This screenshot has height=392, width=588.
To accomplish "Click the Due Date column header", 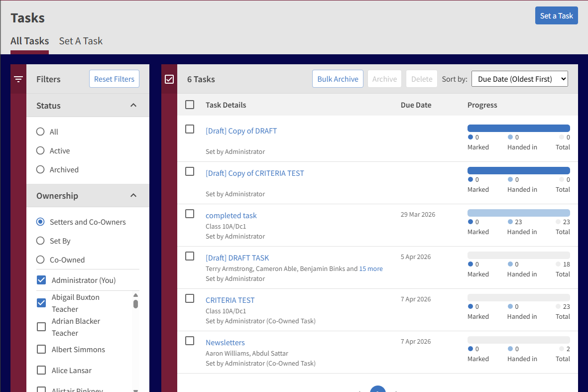I will pyautogui.click(x=416, y=105).
